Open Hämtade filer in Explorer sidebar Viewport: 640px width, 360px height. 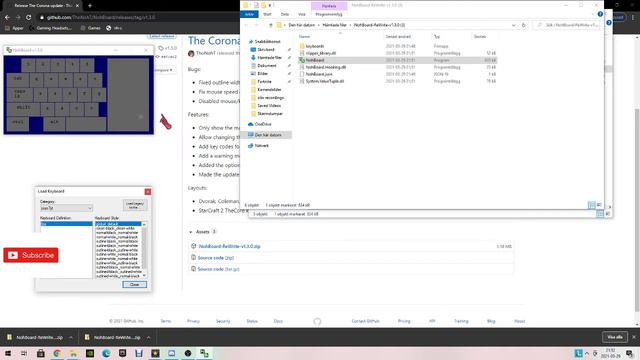point(269,58)
